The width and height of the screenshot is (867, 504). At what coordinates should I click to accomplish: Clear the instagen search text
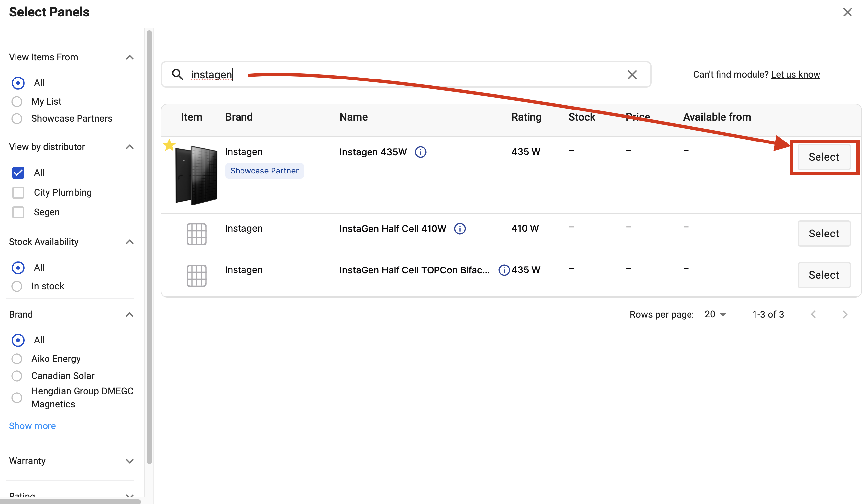pyautogui.click(x=632, y=74)
